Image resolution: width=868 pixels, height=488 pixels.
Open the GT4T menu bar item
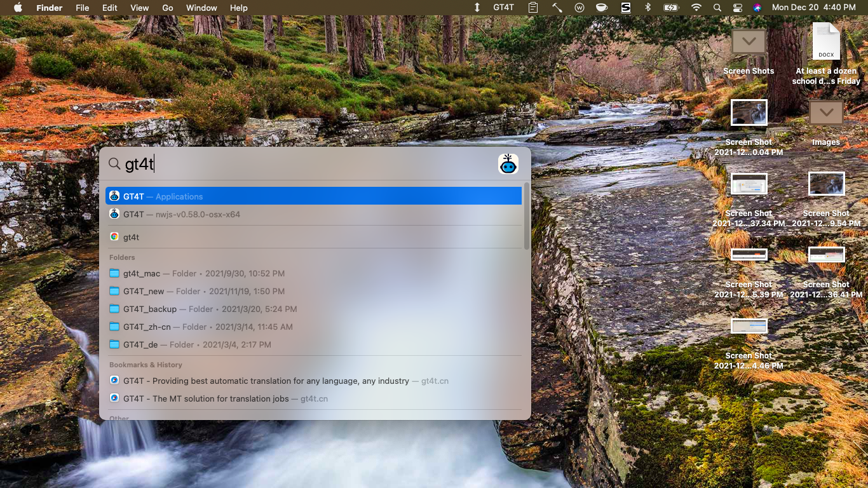(503, 8)
